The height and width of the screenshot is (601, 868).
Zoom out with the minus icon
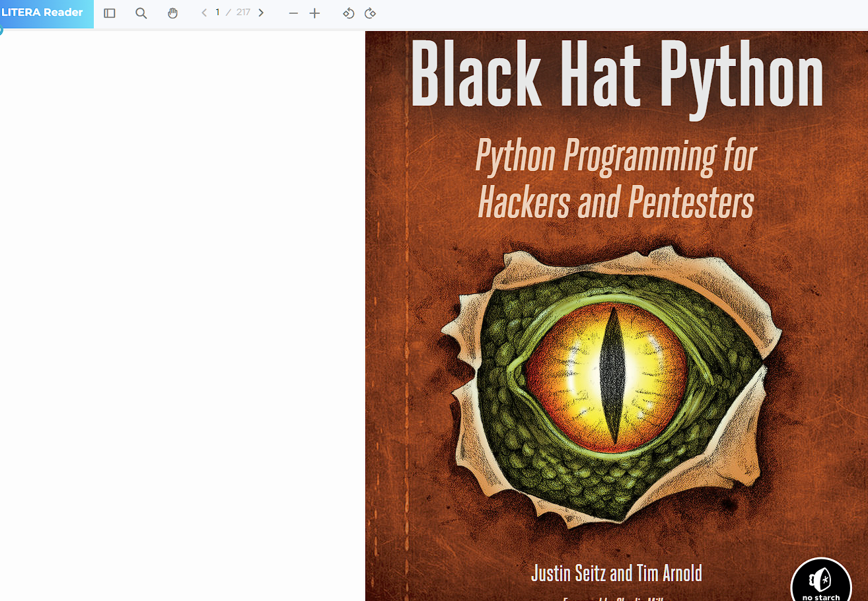tap(293, 13)
